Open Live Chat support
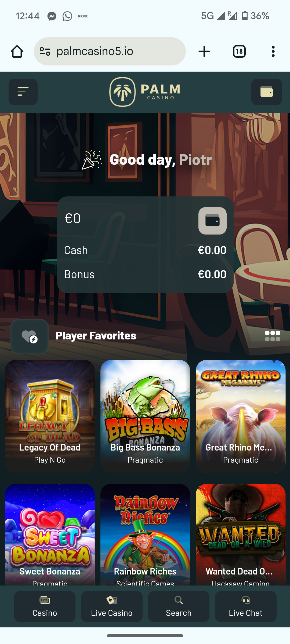Viewport: 290px width, 644px height. tap(246, 606)
